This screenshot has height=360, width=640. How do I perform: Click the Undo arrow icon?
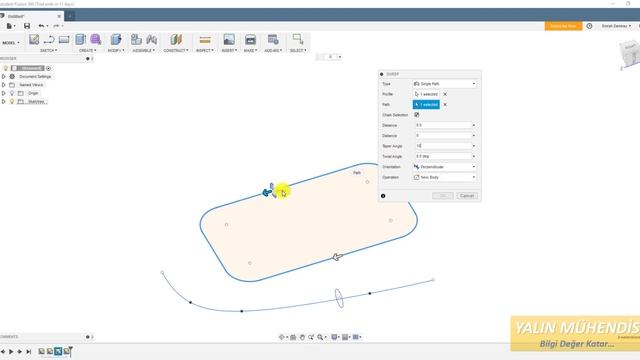[41, 26]
